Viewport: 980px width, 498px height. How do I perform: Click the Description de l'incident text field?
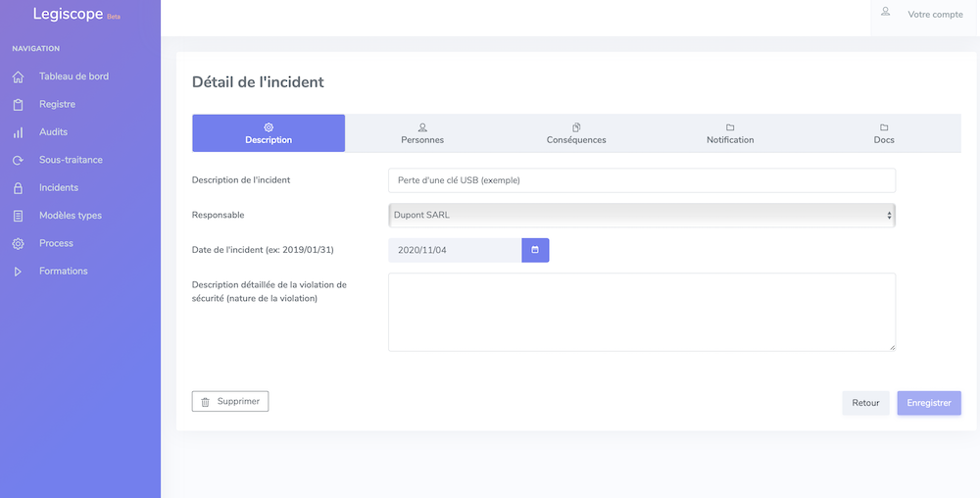click(641, 180)
